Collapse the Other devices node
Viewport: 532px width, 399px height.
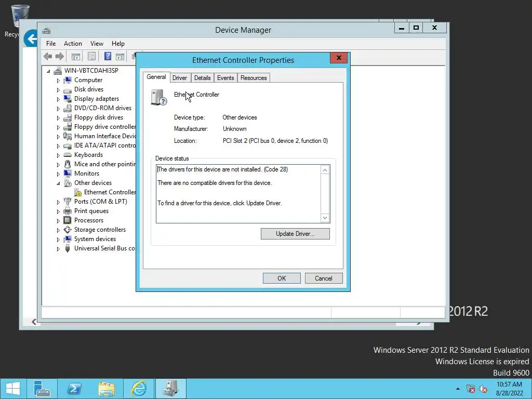58,183
